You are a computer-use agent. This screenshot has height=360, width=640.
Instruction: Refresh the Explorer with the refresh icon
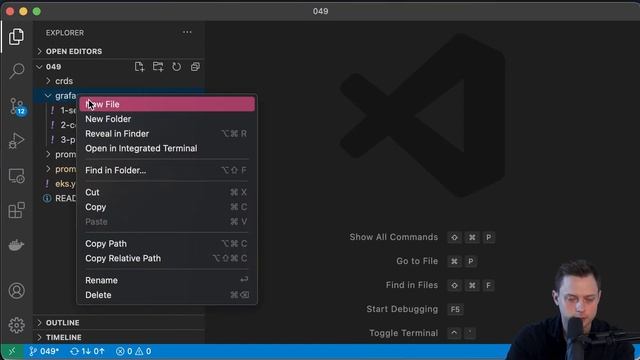176,67
